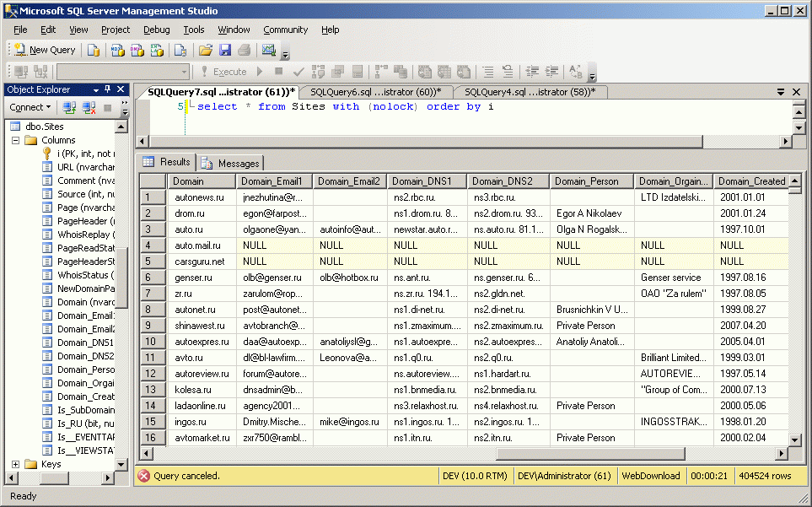Click the Database Engine Query icon

point(94,51)
